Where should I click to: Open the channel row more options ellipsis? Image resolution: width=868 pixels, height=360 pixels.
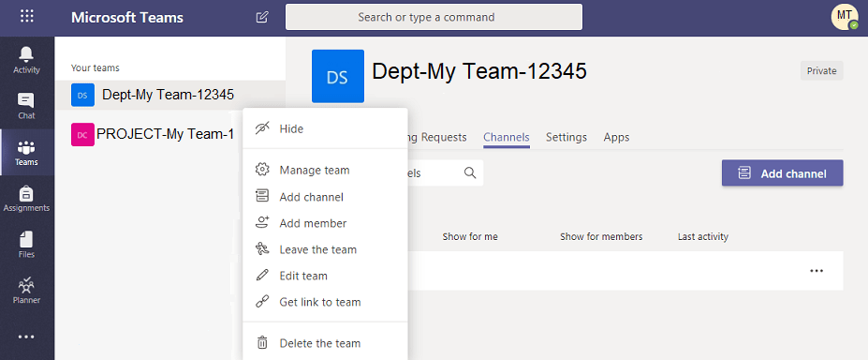(x=817, y=271)
